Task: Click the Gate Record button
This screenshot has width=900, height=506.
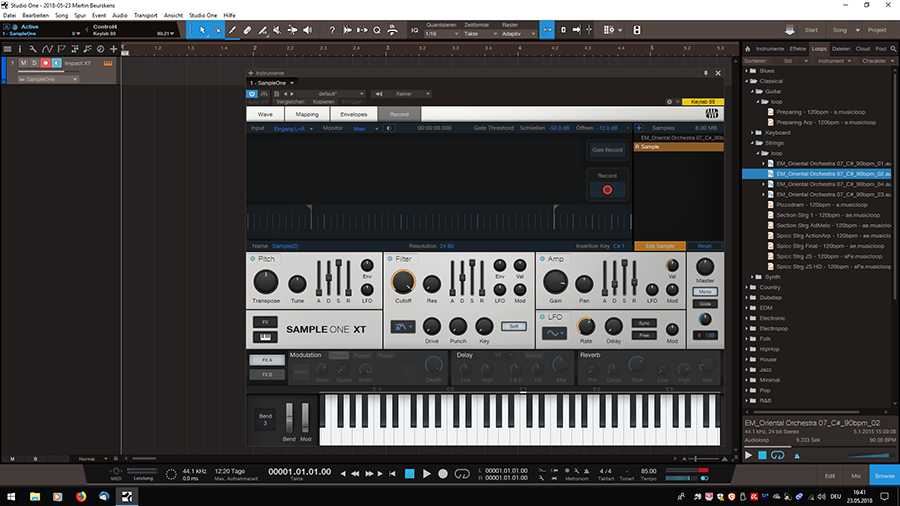Action: (607, 150)
